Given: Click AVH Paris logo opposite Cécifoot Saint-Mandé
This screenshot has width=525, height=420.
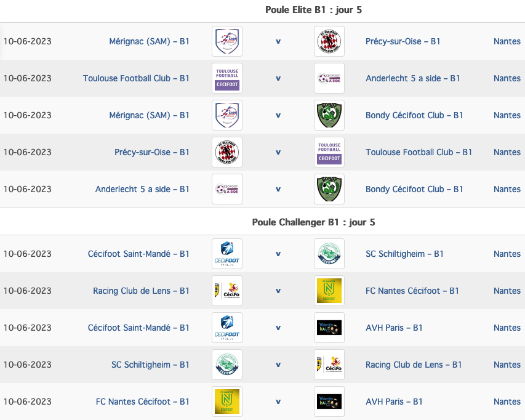Looking at the screenshot, I should 329,327.
